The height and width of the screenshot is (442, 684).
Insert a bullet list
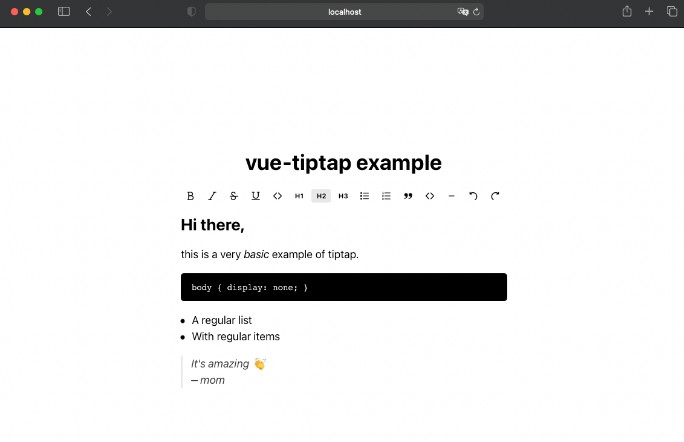[x=365, y=196]
